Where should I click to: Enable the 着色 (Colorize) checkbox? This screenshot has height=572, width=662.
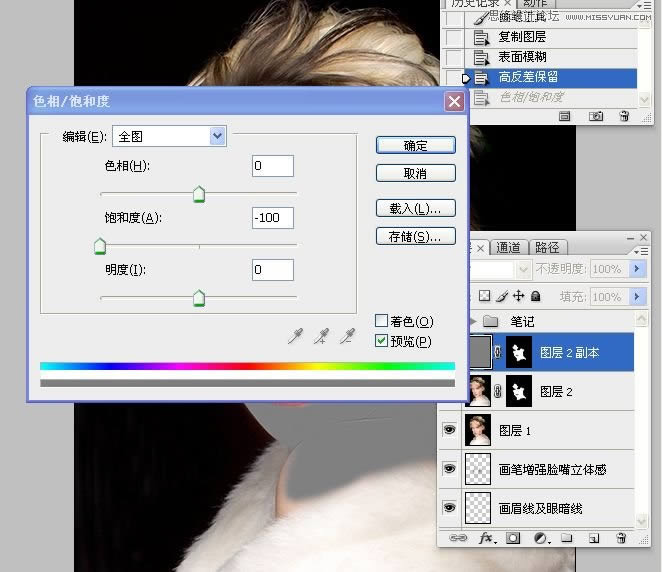click(381, 321)
